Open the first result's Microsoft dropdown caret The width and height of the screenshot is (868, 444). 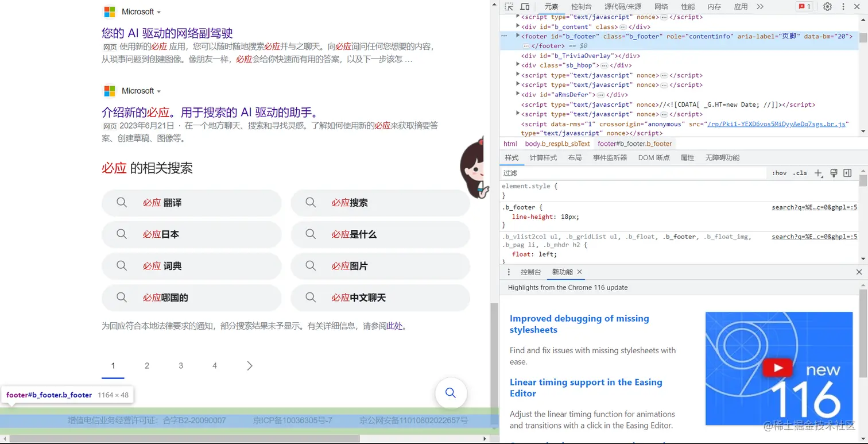click(159, 12)
